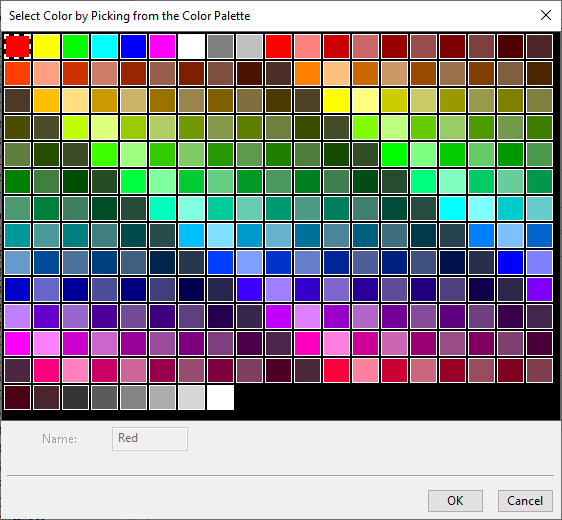
Task: Select the white swatch in the top row
Action: pos(191,46)
